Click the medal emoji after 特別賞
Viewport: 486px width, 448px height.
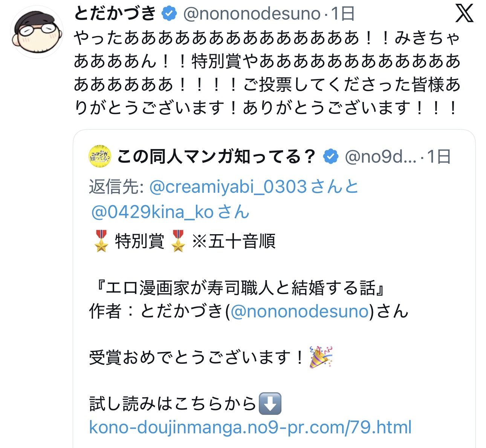(178, 241)
